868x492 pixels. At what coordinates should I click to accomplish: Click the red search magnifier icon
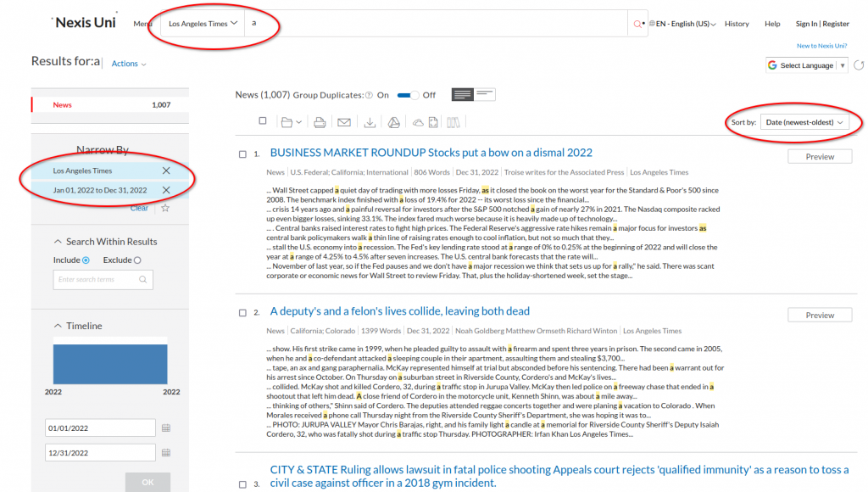[637, 24]
